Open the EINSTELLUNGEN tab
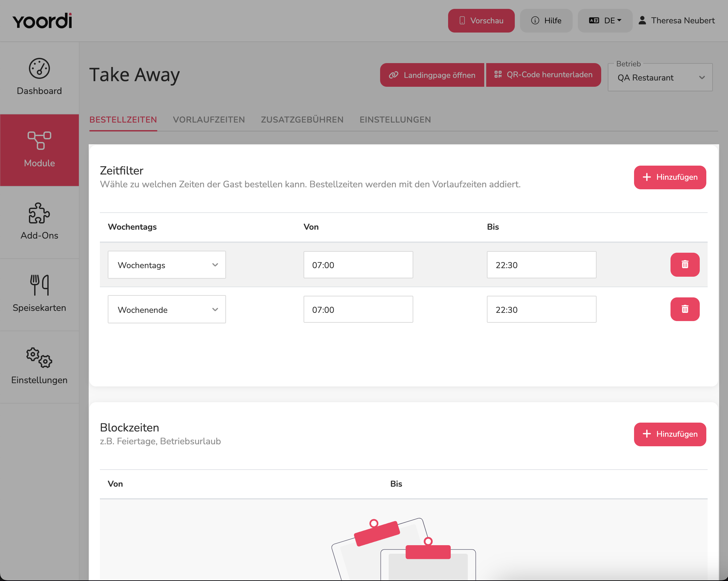Screen dimensions: 728x581 coord(395,120)
